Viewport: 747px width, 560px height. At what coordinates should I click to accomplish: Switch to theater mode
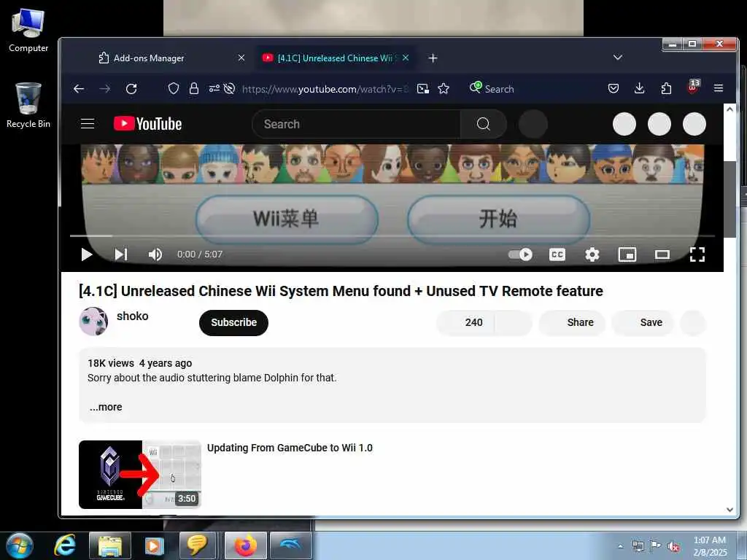click(662, 254)
